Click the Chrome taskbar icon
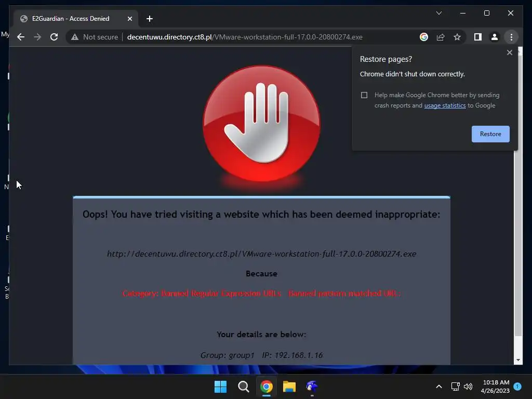 267,387
